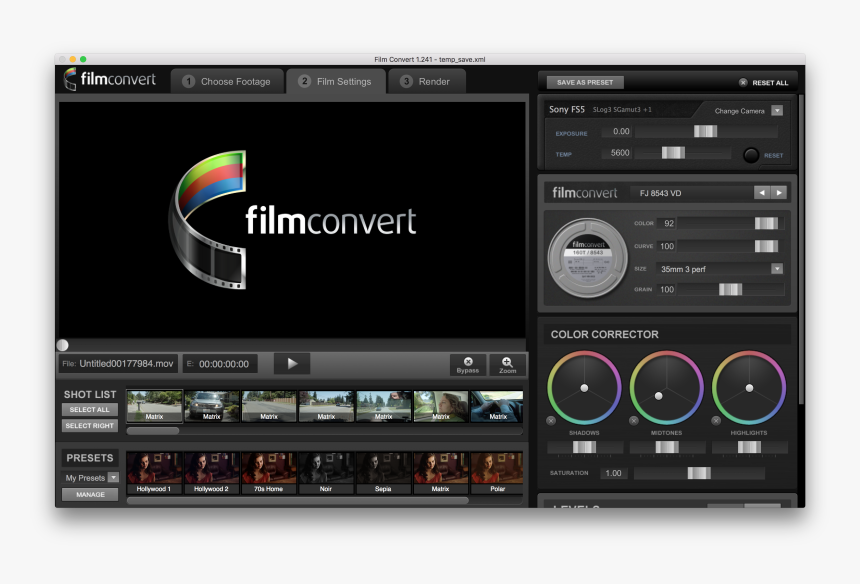This screenshot has width=860, height=584.
Task: Click the Highlights luminance slider
Action: click(749, 447)
